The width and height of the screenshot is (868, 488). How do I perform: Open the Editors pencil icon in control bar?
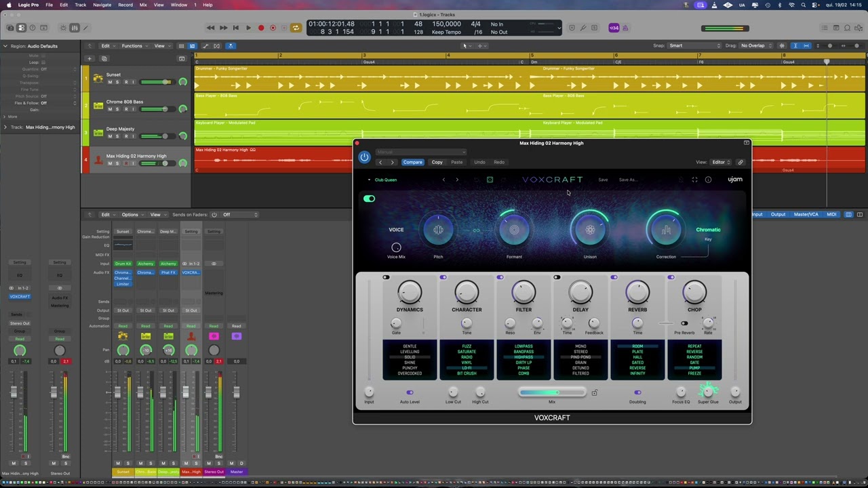click(x=85, y=28)
